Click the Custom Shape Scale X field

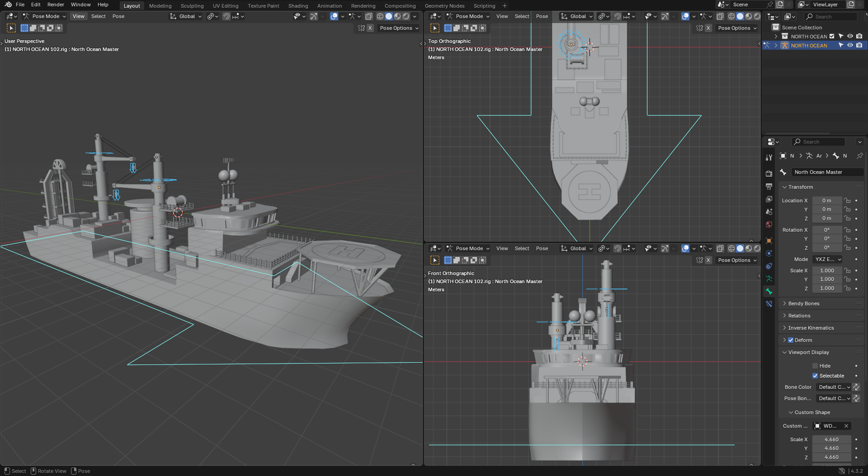pos(831,439)
